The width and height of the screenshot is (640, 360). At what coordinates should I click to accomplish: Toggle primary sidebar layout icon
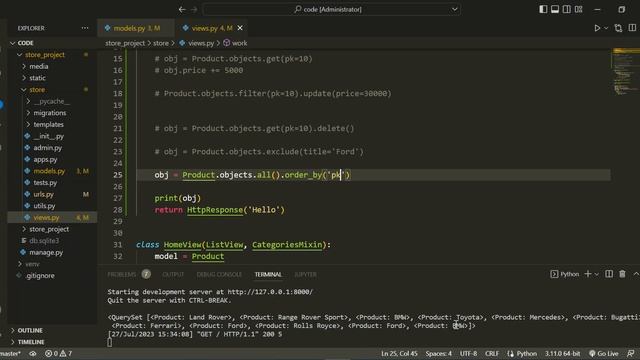(543, 9)
